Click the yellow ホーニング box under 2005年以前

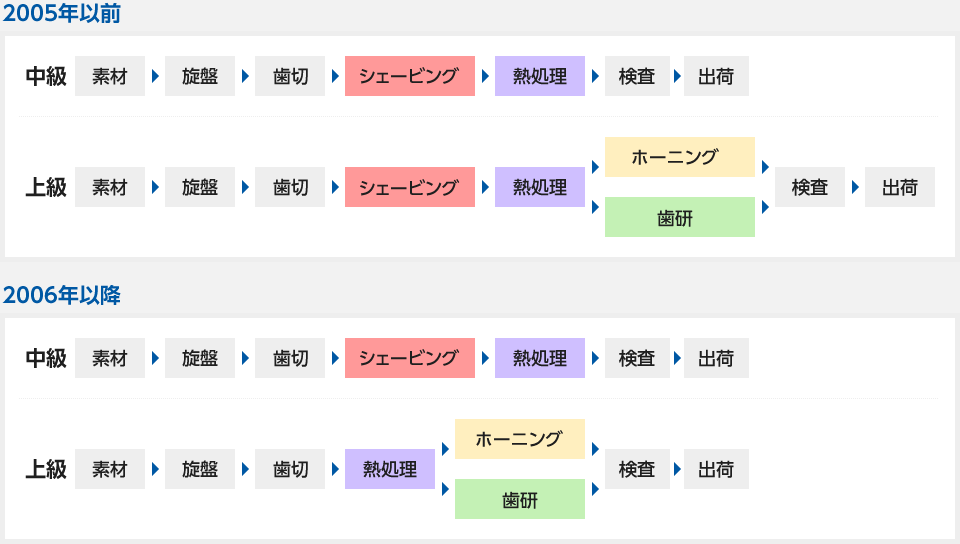[x=680, y=157]
